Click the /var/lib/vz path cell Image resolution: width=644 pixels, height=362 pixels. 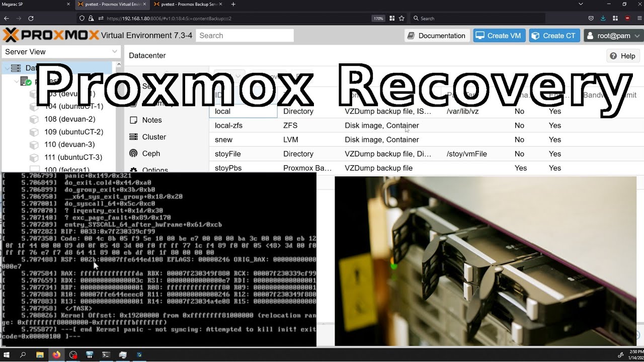click(x=463, y=111)
